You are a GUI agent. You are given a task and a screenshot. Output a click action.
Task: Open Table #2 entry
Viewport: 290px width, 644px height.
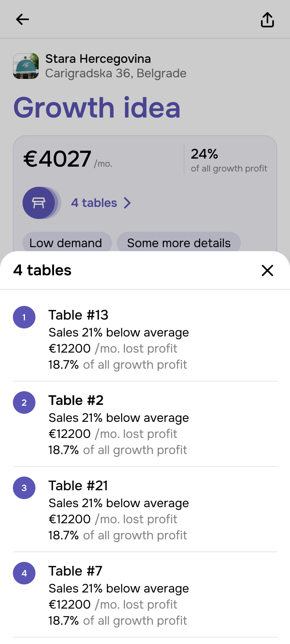pos(76,400)
